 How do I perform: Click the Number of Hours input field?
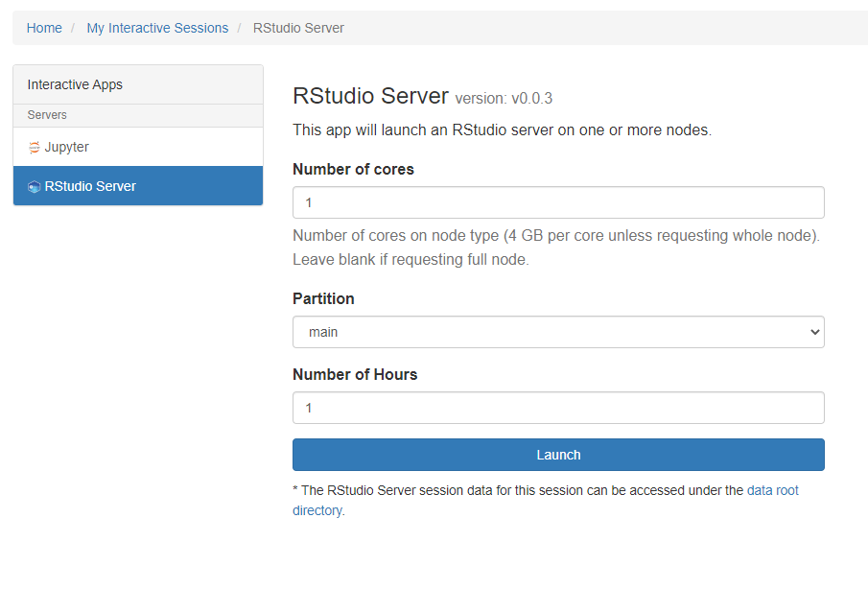point(556,407)
